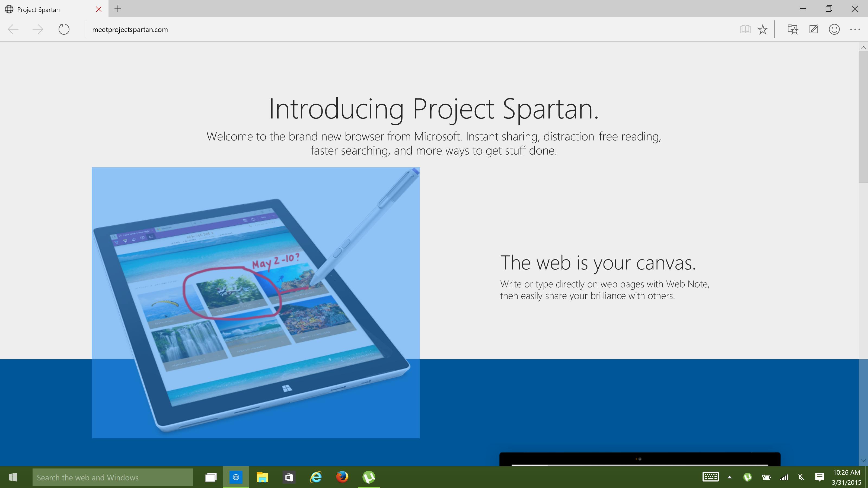Close the Project Spartan tab

pyautogui.click(x=99, y=9)
